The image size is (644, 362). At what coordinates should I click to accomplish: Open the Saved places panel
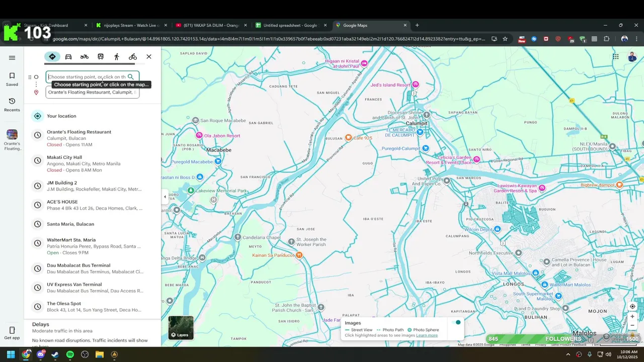coord(12,79)
